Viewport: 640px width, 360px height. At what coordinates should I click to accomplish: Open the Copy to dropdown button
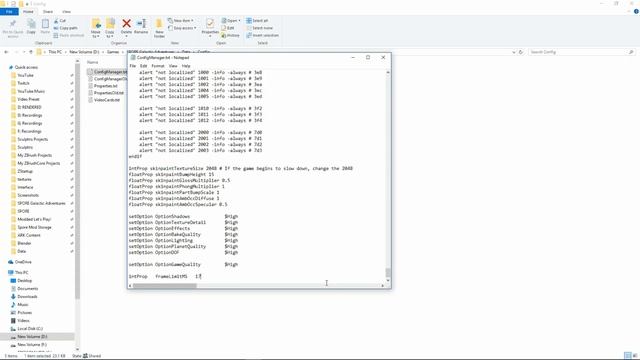tap(110, 28)
